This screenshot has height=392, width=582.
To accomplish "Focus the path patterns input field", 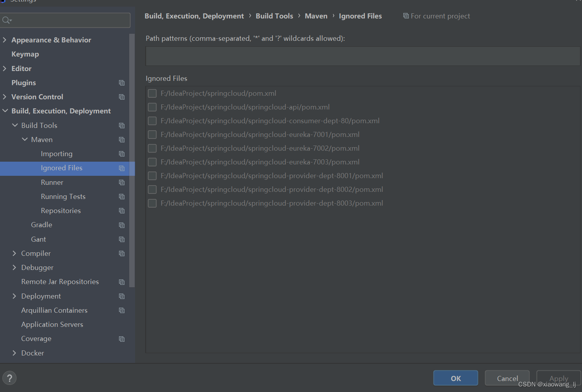I will (x=362, y=56).
